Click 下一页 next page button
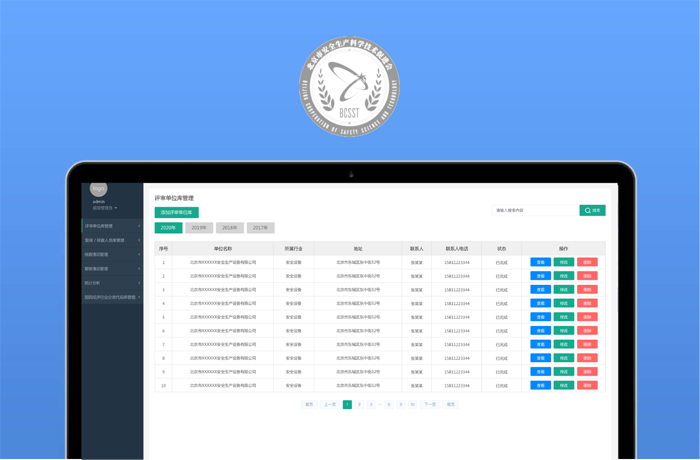The height and width of the screenshot is (460, 700). [x=430, y=404]
